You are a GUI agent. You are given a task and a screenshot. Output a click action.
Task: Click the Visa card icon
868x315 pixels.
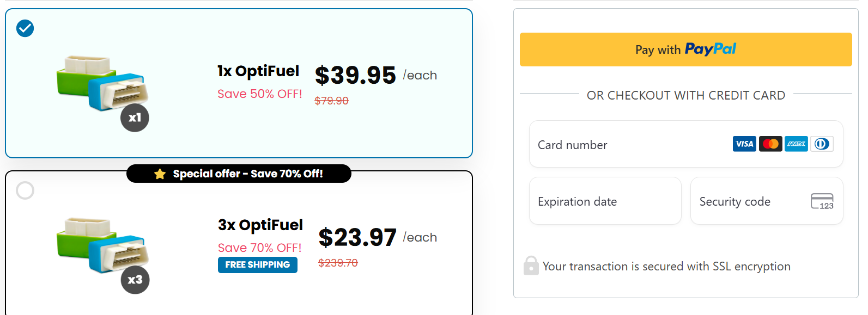744,144
